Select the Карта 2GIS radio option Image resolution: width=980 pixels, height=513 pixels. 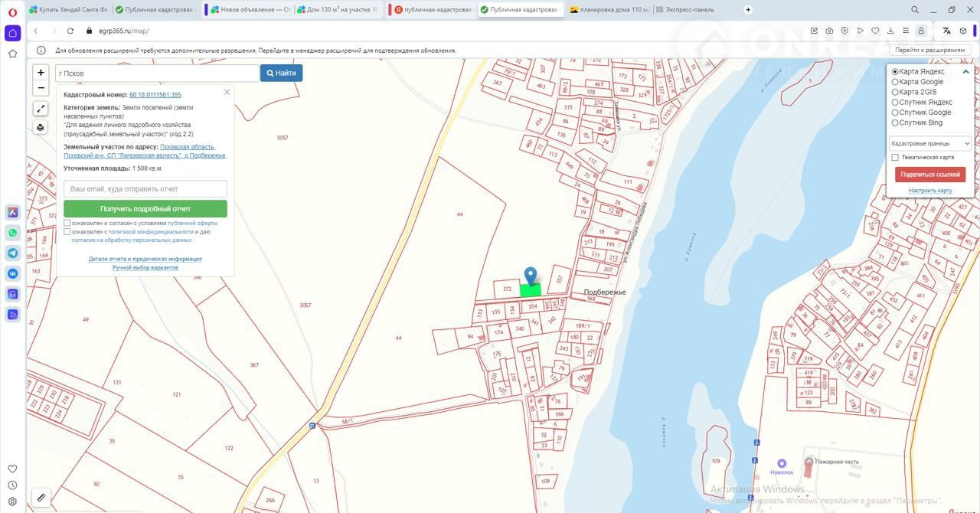click(x=896, y=92)
